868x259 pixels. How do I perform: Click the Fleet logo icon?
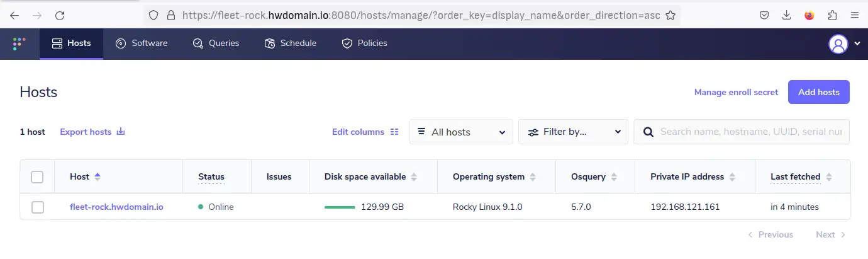pos(19,43)
